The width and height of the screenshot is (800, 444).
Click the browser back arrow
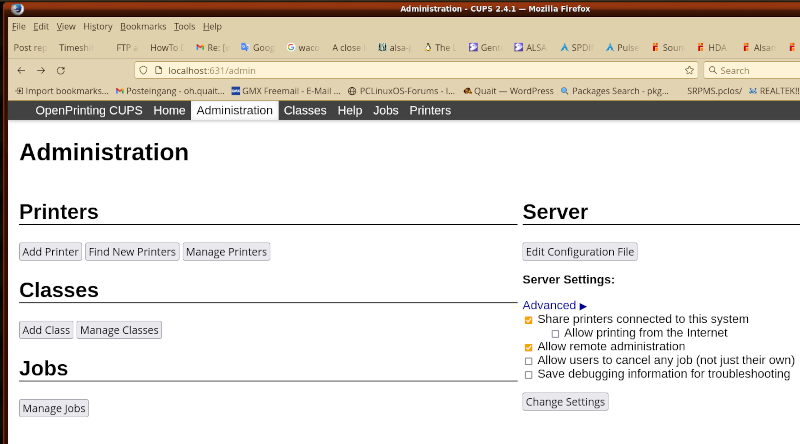point(22,71)
